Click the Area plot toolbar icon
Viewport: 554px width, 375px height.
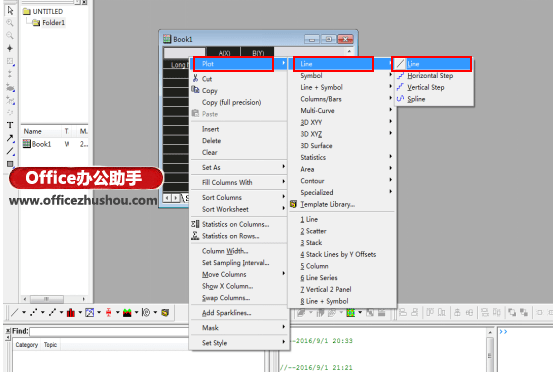[127, 312]
